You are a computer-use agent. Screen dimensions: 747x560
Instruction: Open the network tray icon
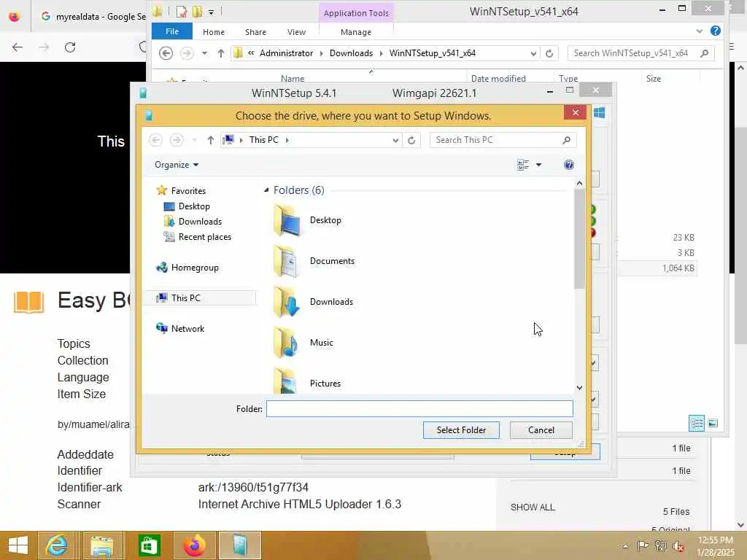pyautogui.click(x=660, y=546)
